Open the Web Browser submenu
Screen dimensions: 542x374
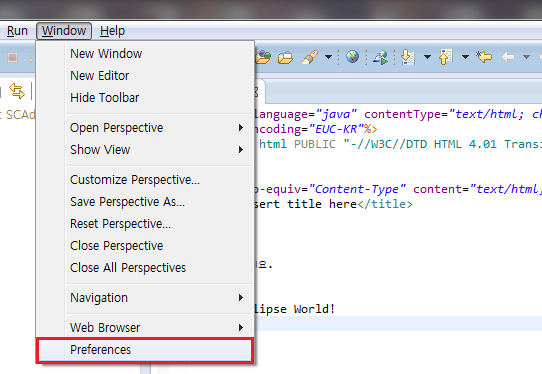coord(145,327)
